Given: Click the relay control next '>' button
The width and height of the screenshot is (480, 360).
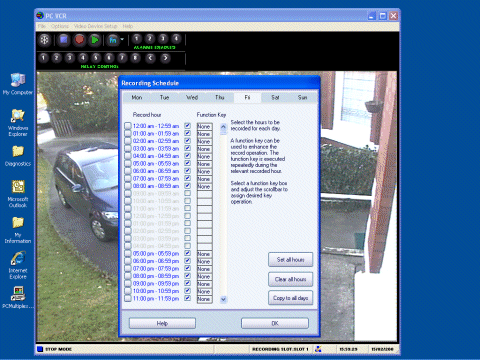Looking at the screenshot, I should tap(166, 58).
